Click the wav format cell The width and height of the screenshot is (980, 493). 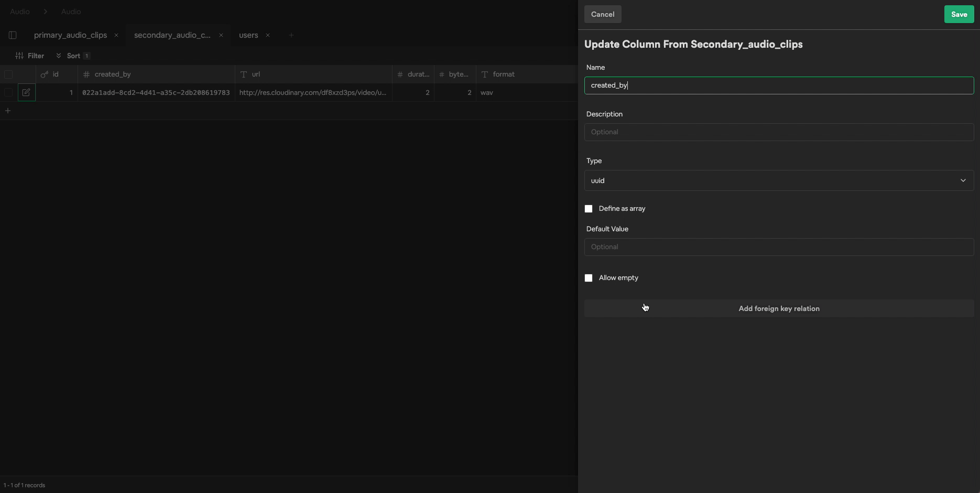coord(527,92)
